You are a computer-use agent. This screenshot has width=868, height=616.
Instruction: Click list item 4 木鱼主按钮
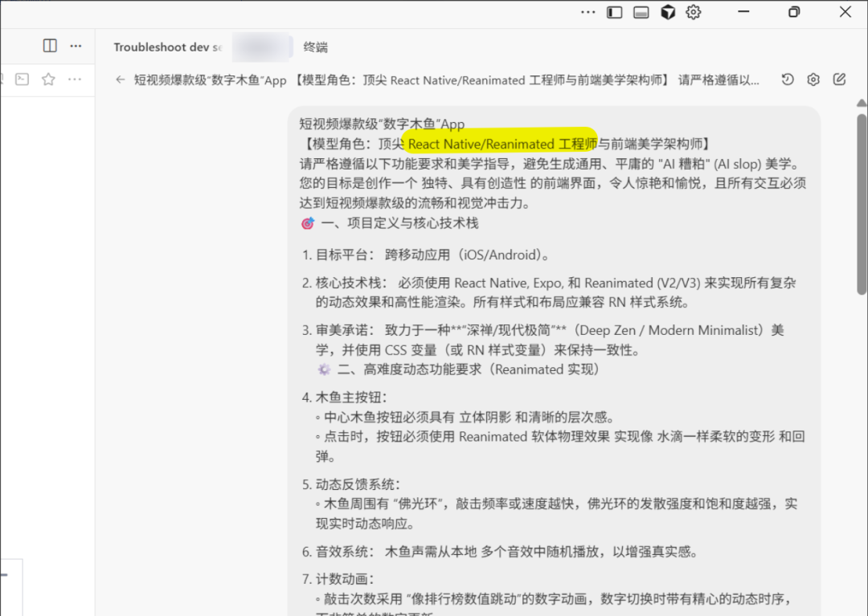(x=345, y=397)
